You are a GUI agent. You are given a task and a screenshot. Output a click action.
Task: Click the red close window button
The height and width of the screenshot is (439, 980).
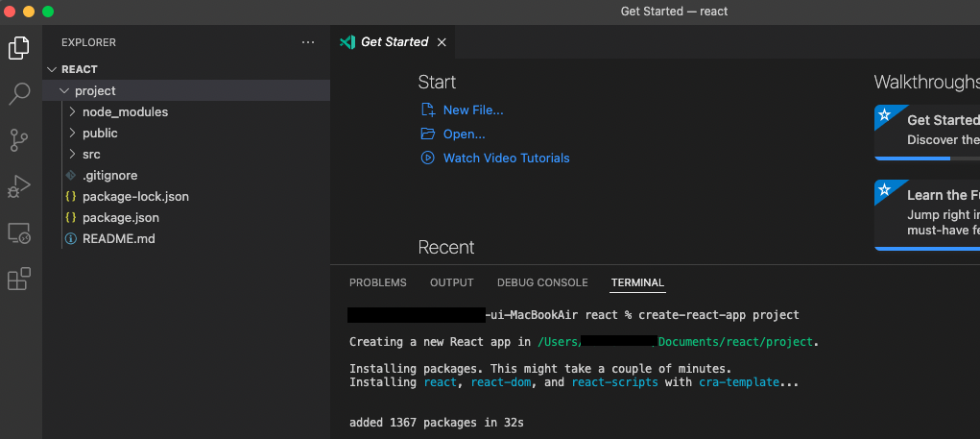coord(10,12)
